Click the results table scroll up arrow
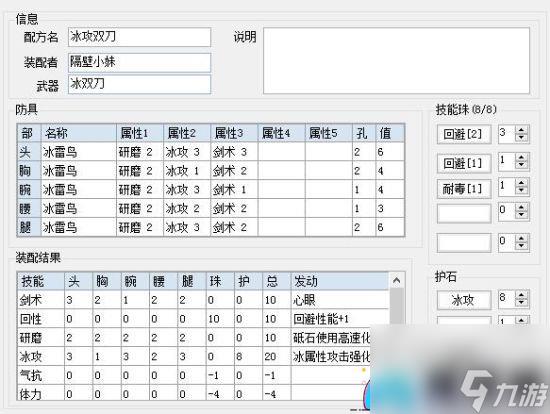The image size is (550, 414). [397, 280]
